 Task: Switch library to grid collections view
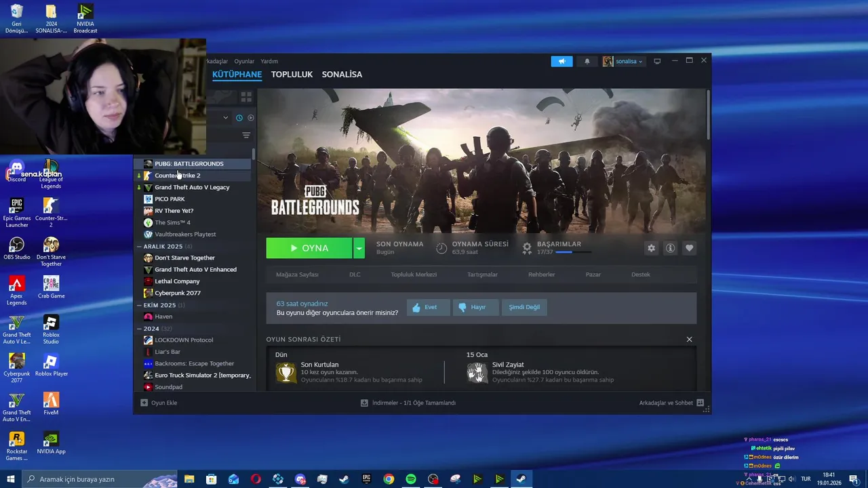click(x=246, y=98)
